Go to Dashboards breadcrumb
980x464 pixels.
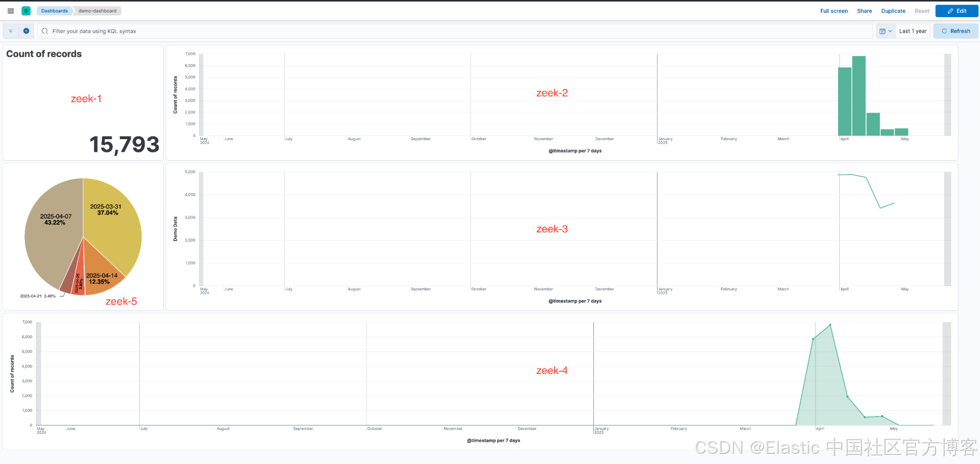[54, 11]
